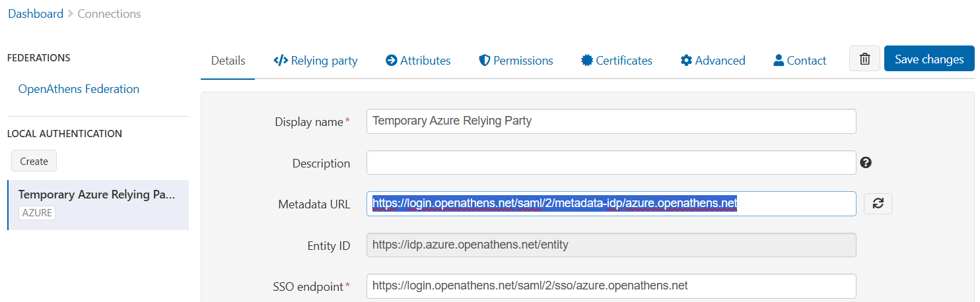Open the Description help question mark icon
This screenshot has height=302, width=980.
click(866, 162)
